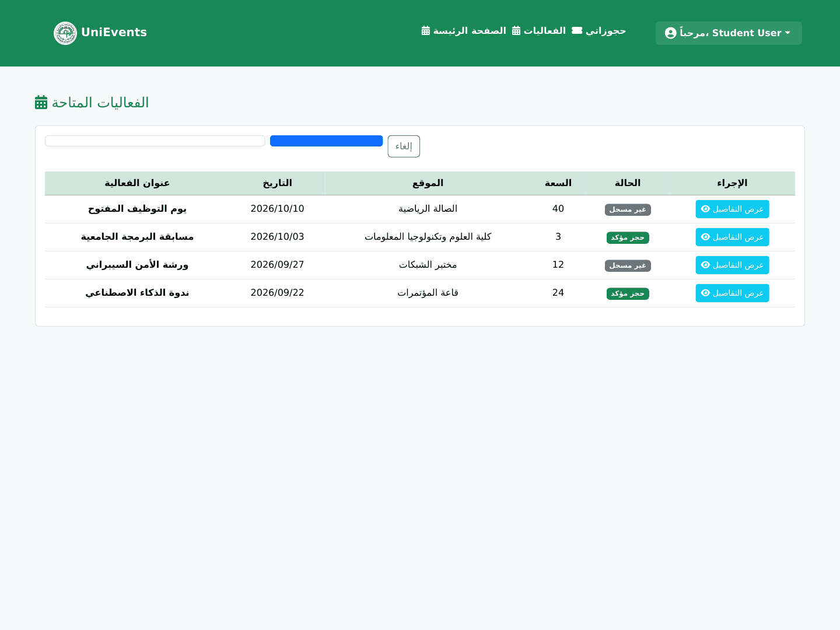
Task: View details of مسابقة البرمجة الجامعية
Action: click(x=732, y=237)
